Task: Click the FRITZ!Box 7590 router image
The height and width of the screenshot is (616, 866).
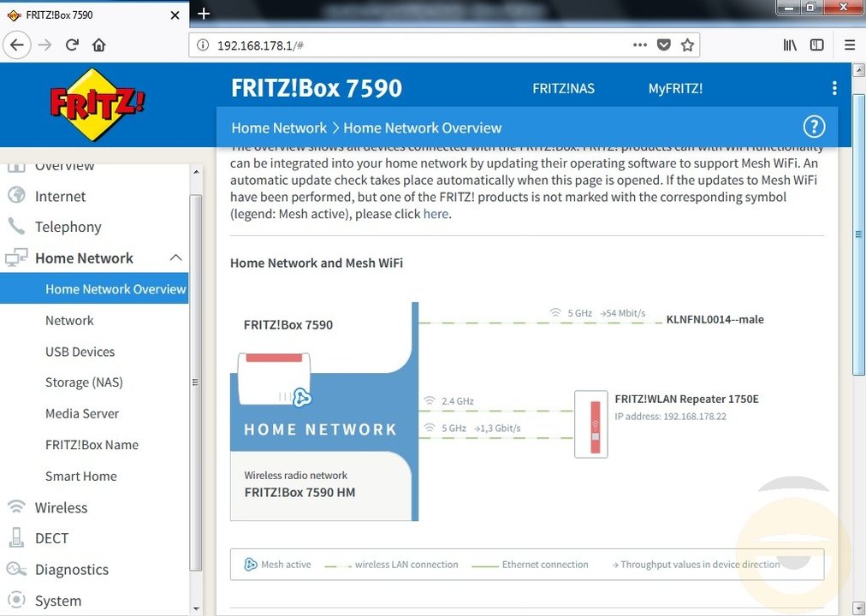Action: [274, 380]
